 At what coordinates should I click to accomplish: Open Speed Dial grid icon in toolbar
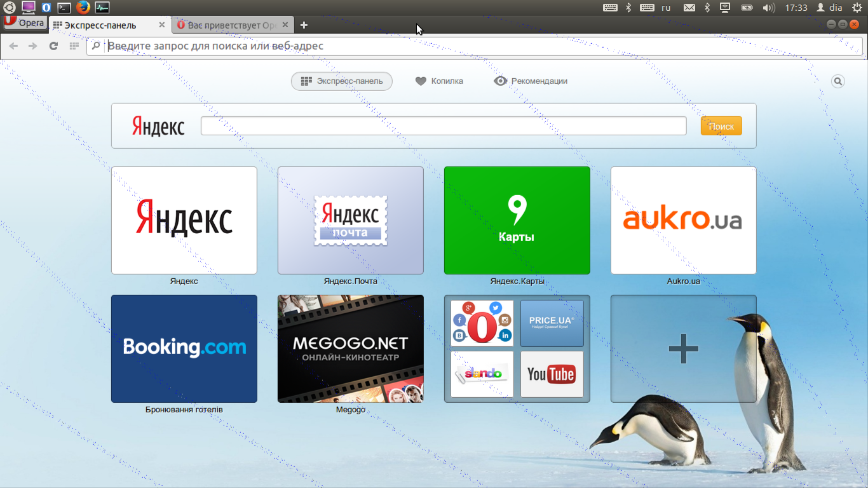(74, 46)
